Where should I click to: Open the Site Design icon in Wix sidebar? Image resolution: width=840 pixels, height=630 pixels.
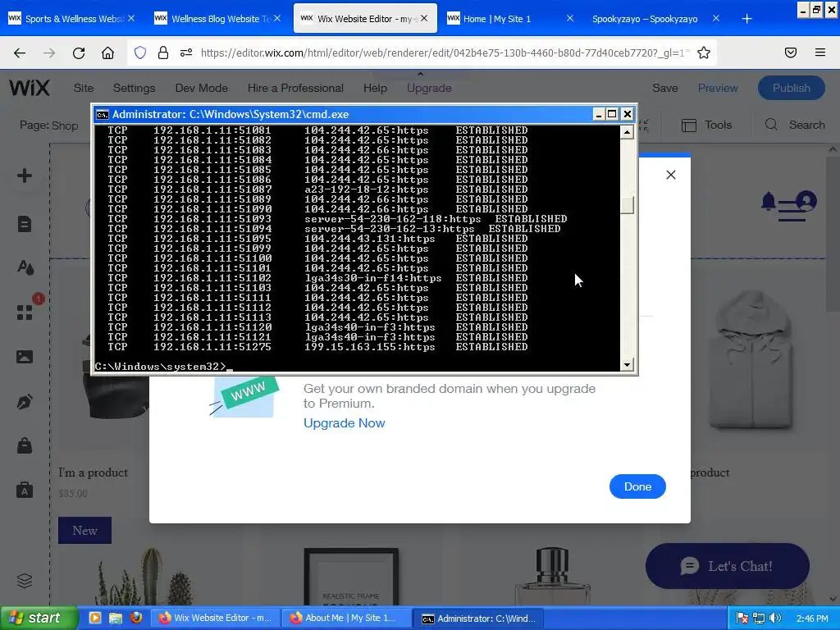25,267
